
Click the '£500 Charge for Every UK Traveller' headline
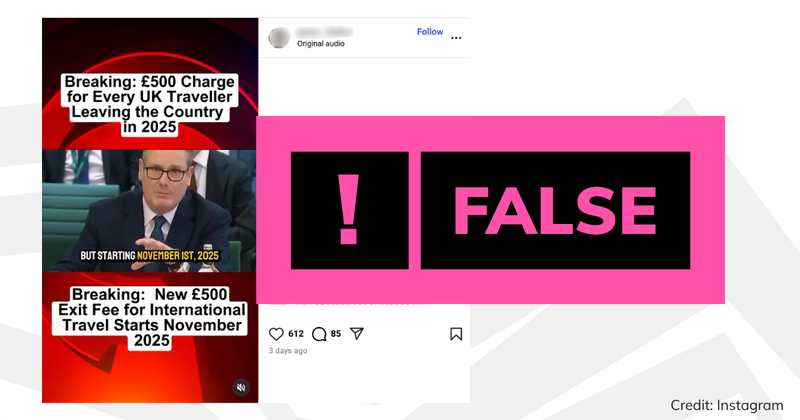[x=149, y=104]
